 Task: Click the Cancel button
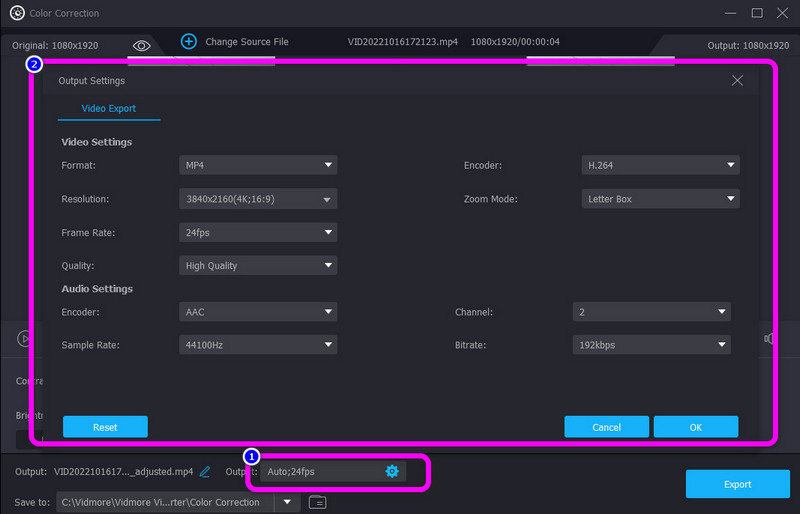click(606, 427)
